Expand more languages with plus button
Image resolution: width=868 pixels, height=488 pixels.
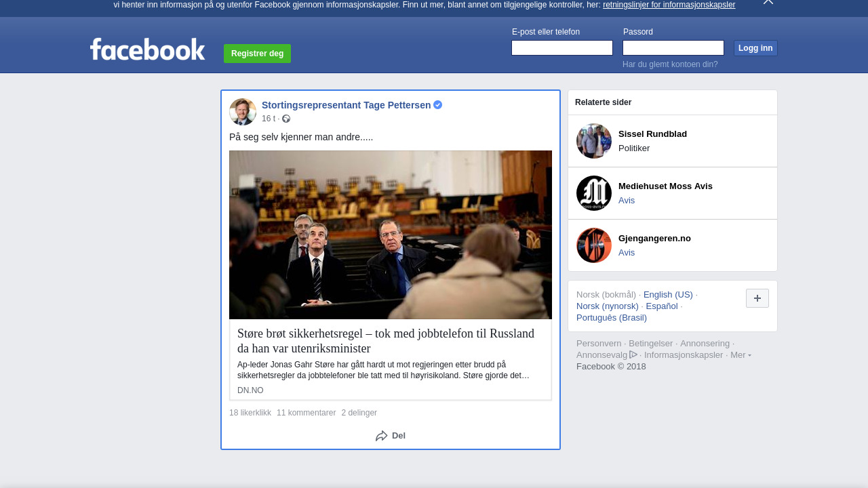click(757, 298)
